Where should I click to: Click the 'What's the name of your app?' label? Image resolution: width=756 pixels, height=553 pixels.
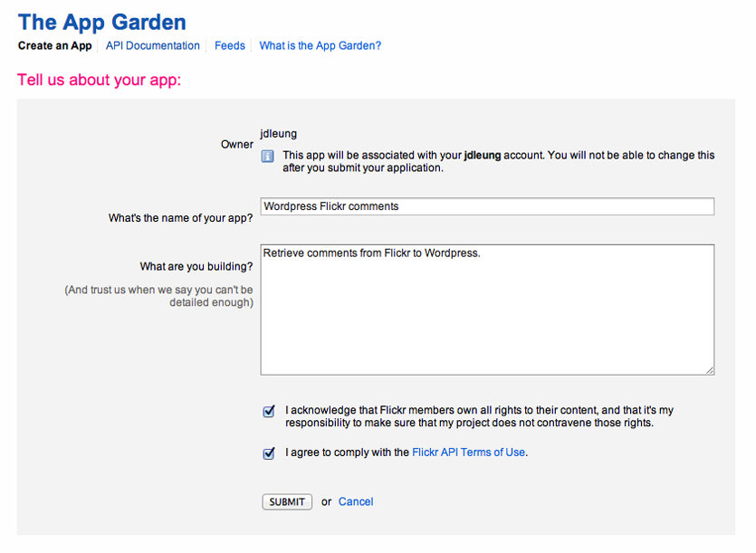(x=180, y=218)
